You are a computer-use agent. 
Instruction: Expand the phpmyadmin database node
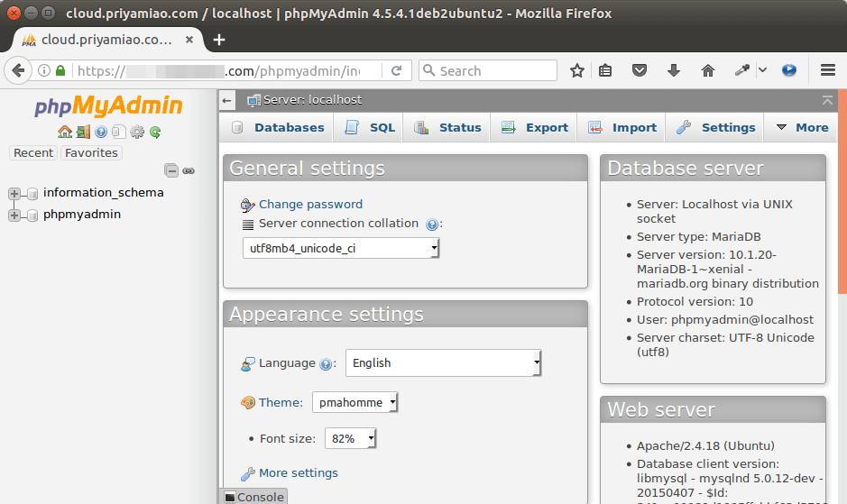pos(14,215)
